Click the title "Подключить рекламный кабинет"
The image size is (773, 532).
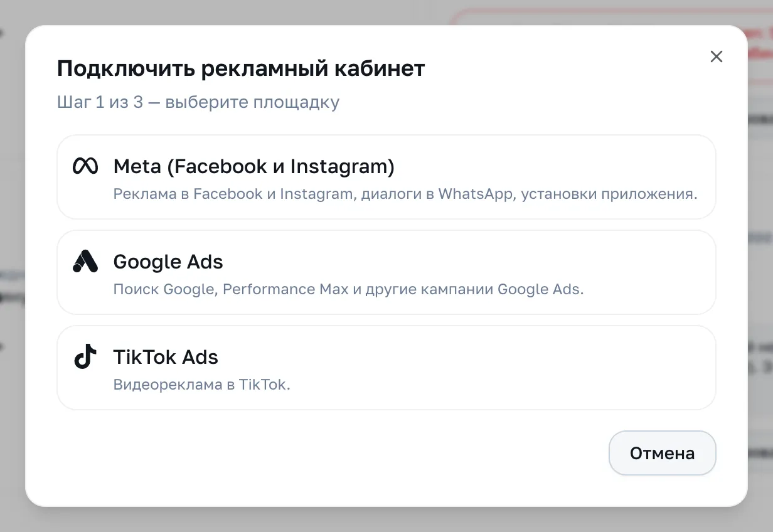241,69
